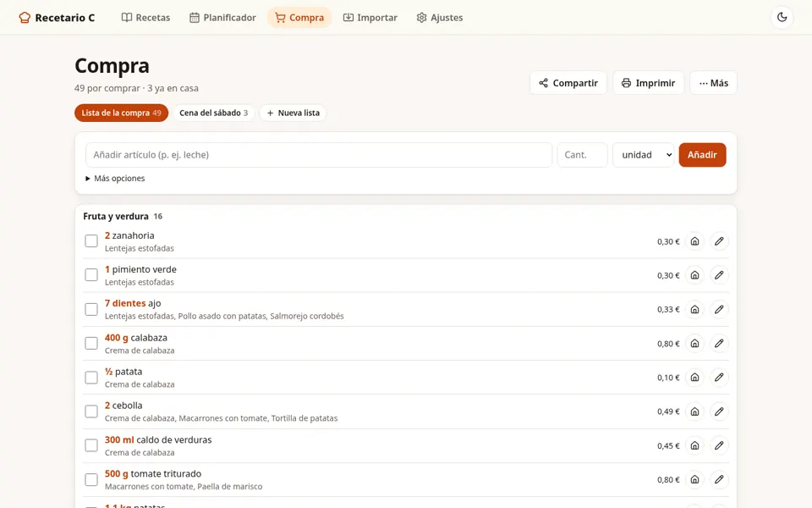Click the Añadir button
Viewport: 812px width, 508px height.
702,155
